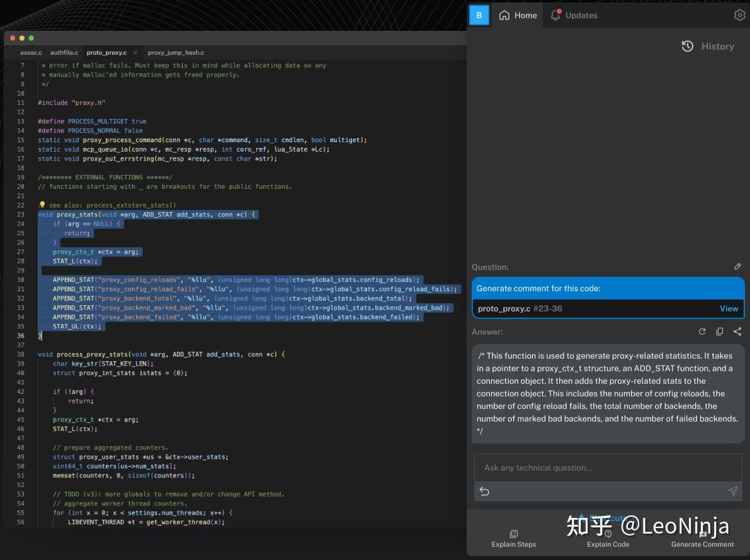Focus the 'Ask any technical question' input

point(608,468)
